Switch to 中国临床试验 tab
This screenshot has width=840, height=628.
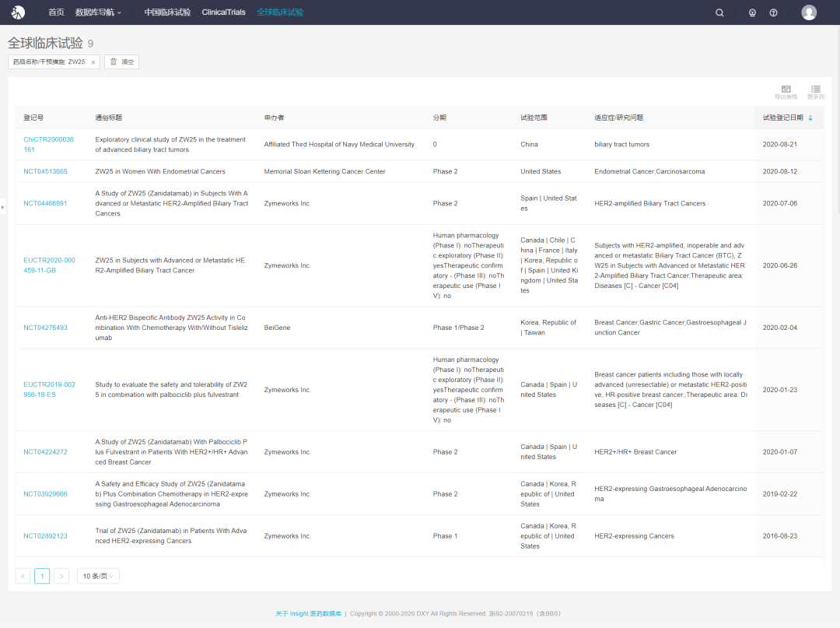coord(167,12)
